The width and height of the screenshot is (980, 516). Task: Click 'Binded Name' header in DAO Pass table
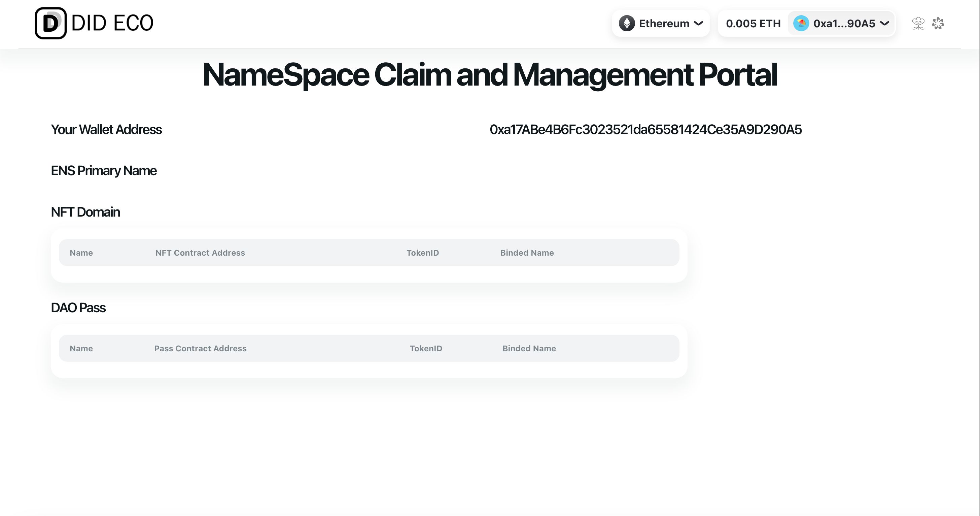(x=529, y=349)
